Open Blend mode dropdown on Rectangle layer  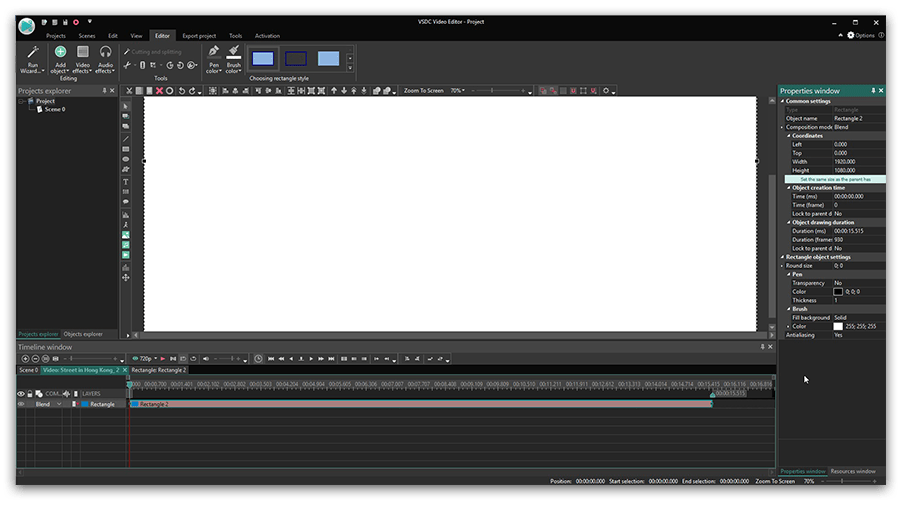click(x=59, y=404)
